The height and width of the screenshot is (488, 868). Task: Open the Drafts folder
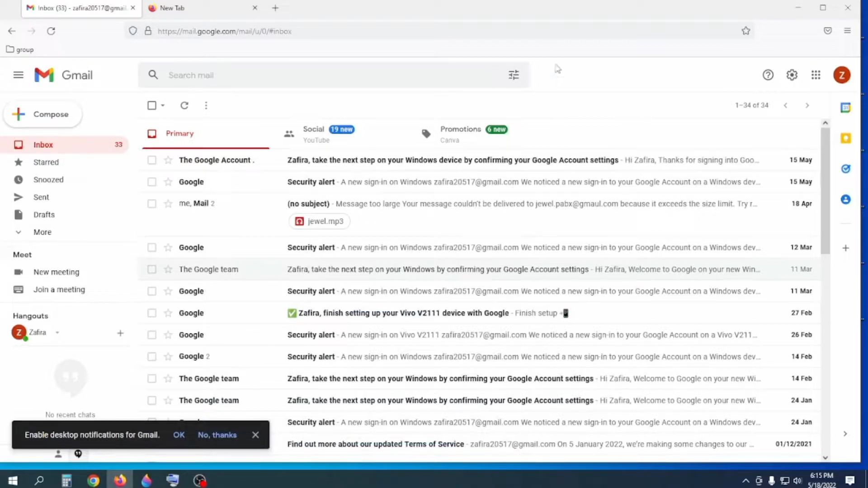(x=44, y=215)
